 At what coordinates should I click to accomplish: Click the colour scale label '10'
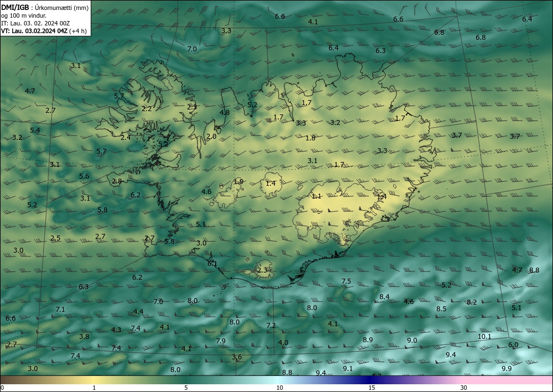(x=279, y=388)
